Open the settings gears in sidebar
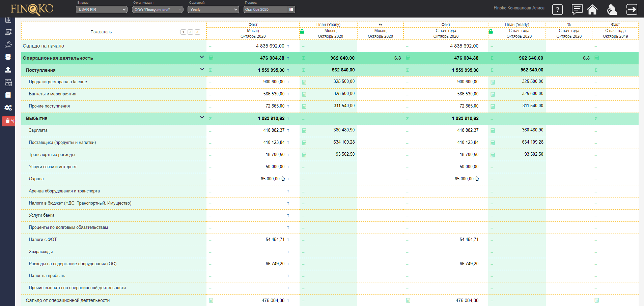 pos(8,108)
